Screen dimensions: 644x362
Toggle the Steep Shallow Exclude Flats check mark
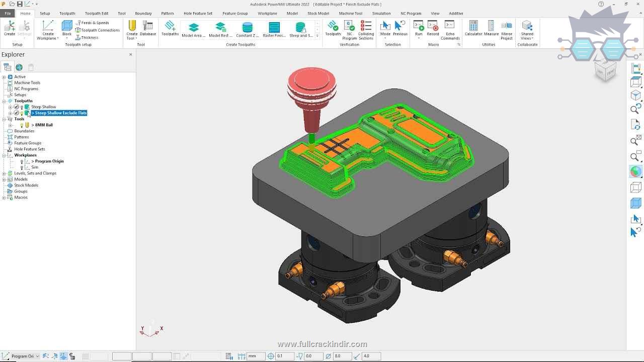pyautogui.click(x=16, y=113)
